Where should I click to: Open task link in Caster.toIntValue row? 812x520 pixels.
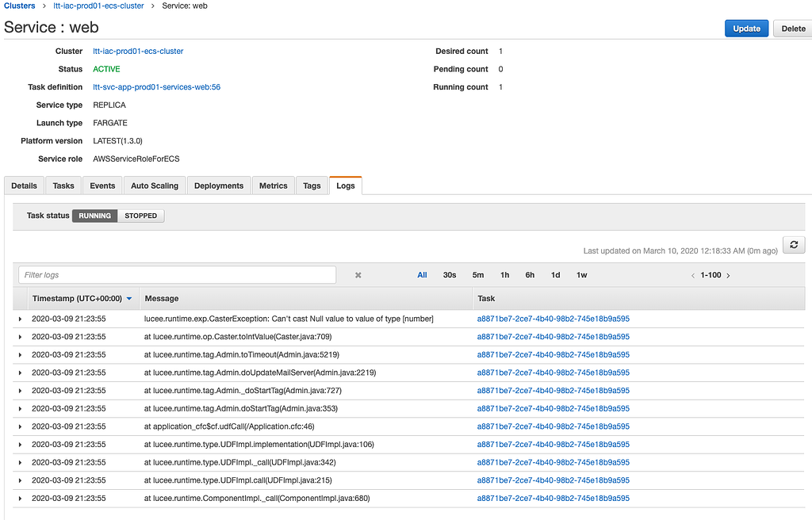[553, 337]
